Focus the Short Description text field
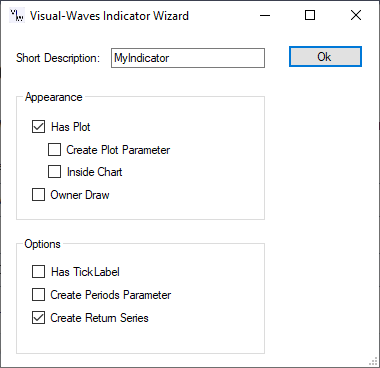380x368 pixels. pos(188,58)
